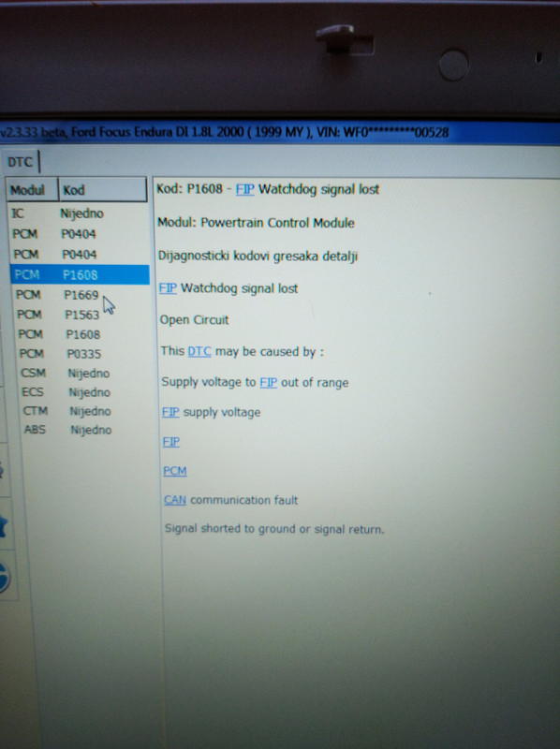Select the IC Nijedno row

point(79,213)
